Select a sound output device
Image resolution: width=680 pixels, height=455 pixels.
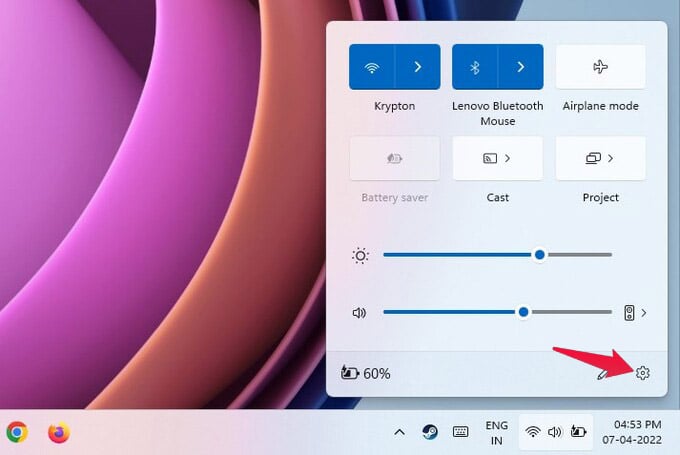pyautogui.click(x=629, y=313)
